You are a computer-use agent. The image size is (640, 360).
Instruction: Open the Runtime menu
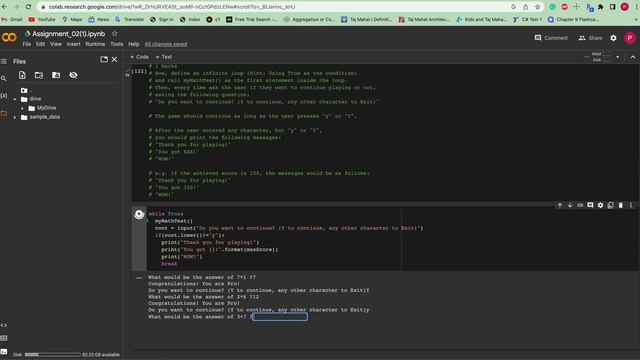[95, 44]
